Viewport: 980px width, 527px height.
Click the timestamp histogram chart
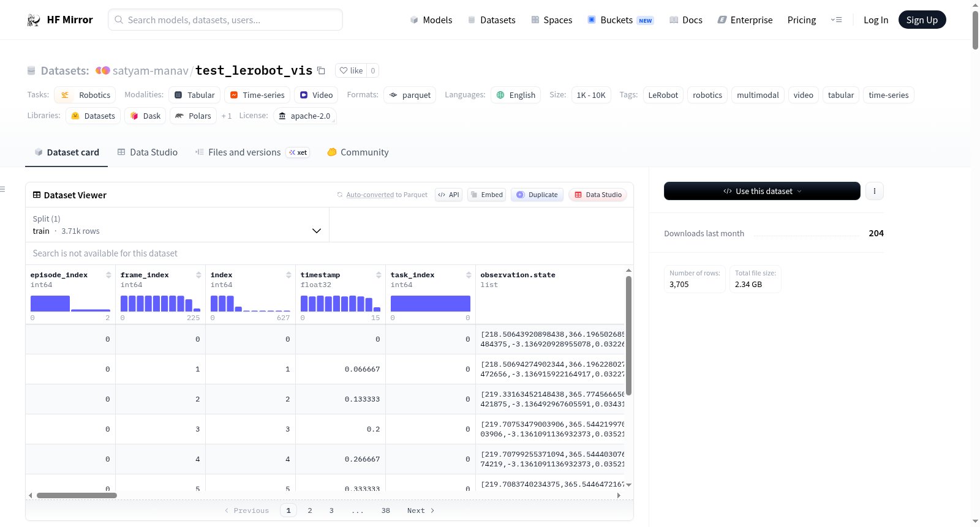point(341,304)
